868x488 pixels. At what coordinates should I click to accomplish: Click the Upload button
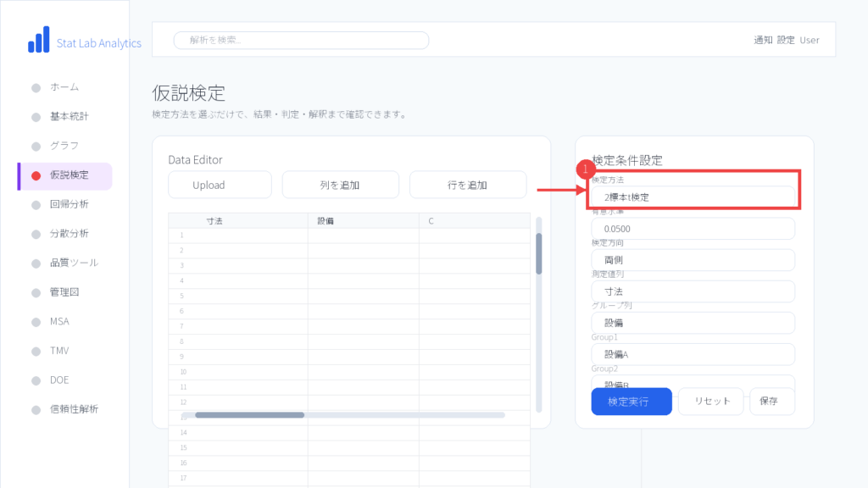point(220,185)
